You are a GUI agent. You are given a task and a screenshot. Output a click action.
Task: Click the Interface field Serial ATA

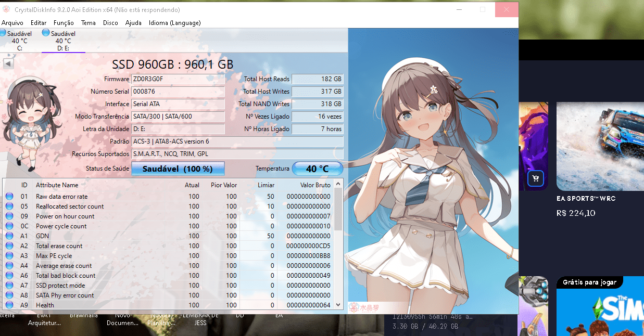178,104
